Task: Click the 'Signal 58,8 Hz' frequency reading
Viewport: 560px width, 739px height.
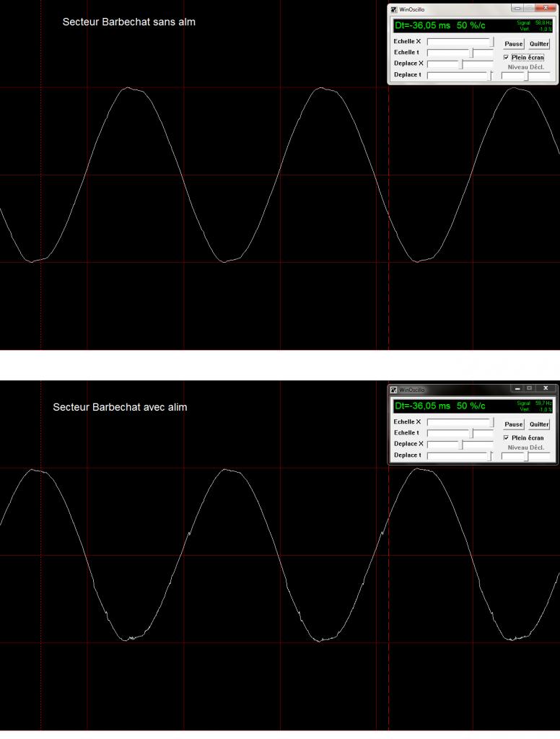Action: pos(534,22)
